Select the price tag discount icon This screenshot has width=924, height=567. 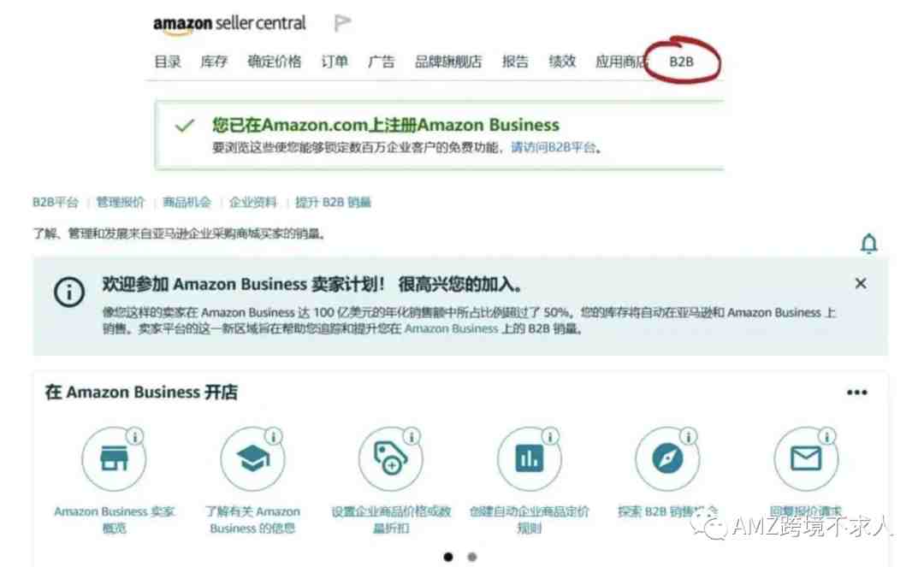(391, 458)
